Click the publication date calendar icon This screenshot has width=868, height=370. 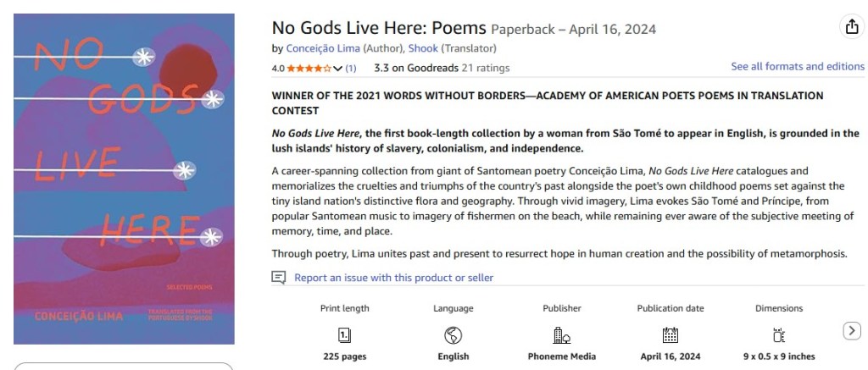click(x=670, y=334)
